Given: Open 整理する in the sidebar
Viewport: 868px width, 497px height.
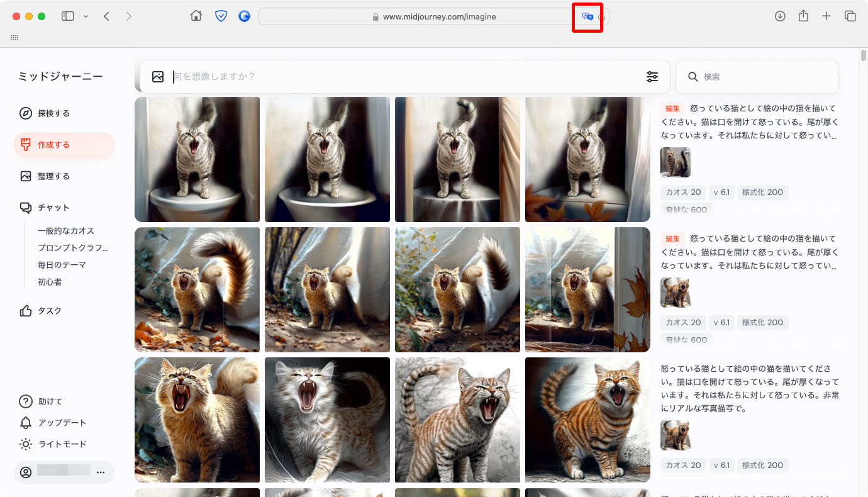Looking at the screenshot, I should pyautogui.click(x=64, y=176).
